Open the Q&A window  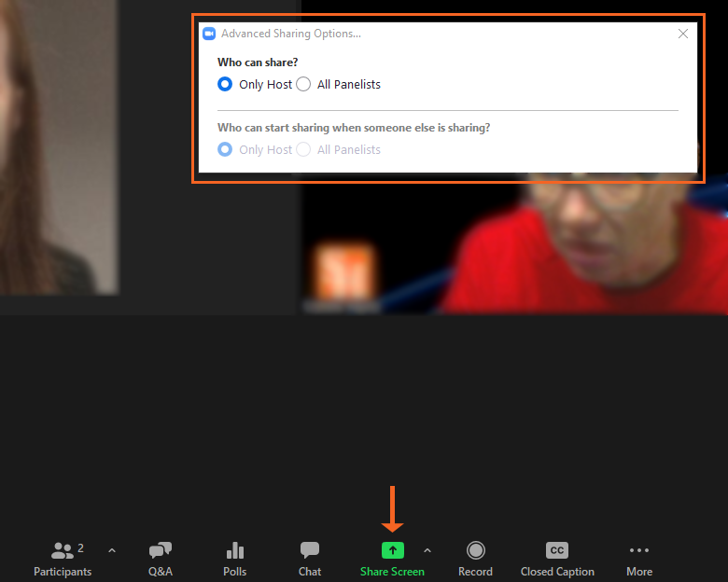click(x=161, y=558)
